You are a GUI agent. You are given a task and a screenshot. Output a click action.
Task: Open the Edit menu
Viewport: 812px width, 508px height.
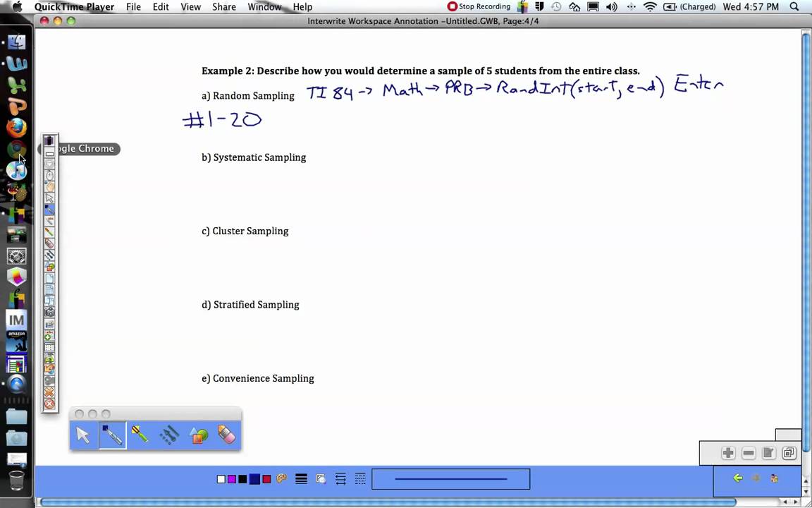(161, 7)
